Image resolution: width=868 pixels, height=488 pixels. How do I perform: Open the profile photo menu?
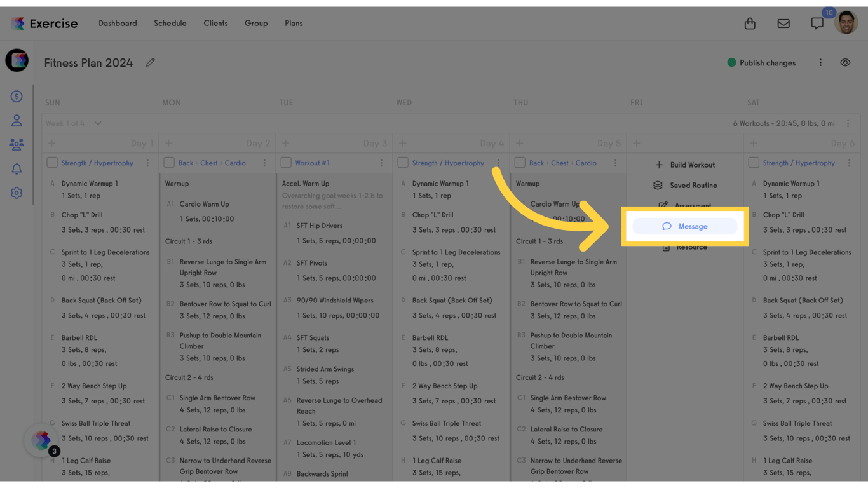coord(846,23)
